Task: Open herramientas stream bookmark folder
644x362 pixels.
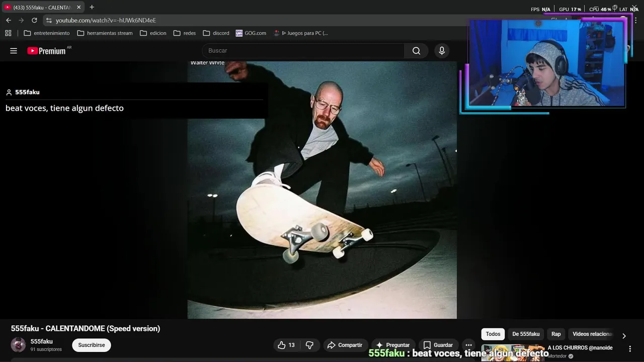Action: (x=105, y=33)
